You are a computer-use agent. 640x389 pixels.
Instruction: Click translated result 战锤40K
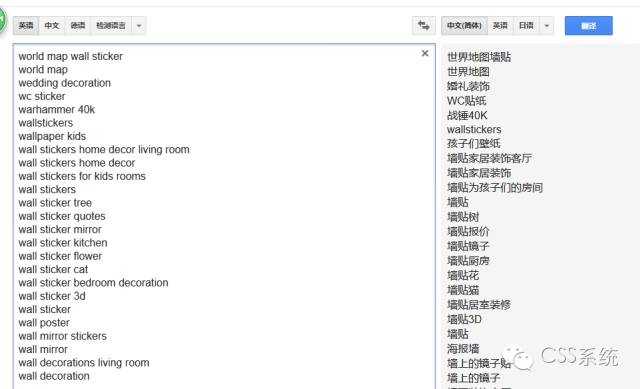(467, 115)
